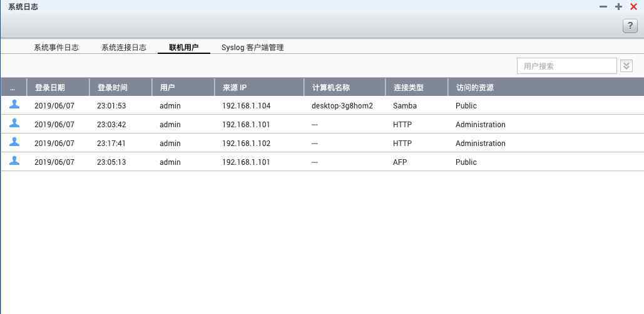Click user icon in 23:03:42 row
Screen dimensions: 644x314
click(14, 123)
